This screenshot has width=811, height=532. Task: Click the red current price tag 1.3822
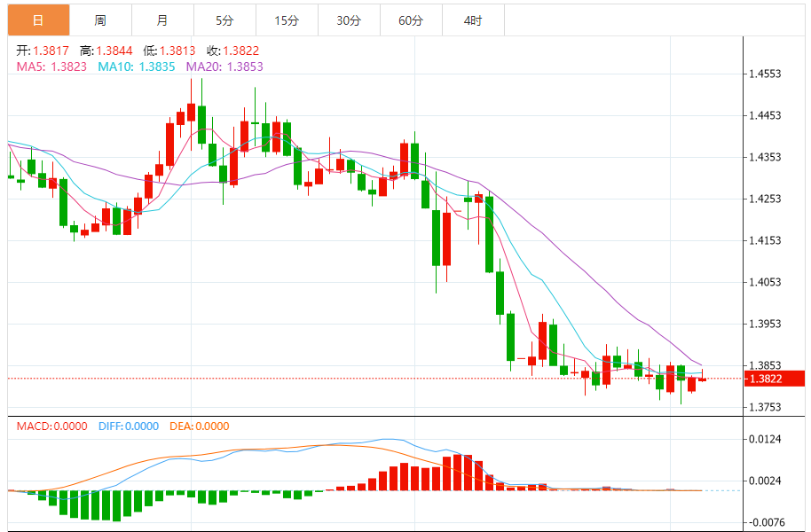(775, 379)
